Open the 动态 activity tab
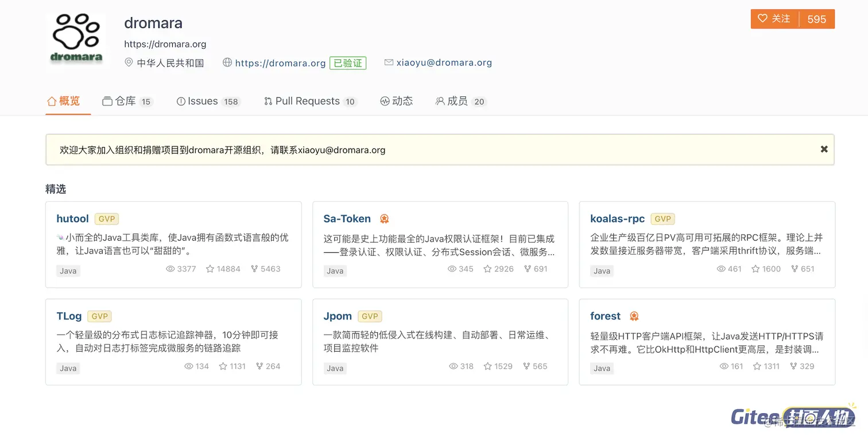This screenshot has height=440, width=868. (396, 101)
